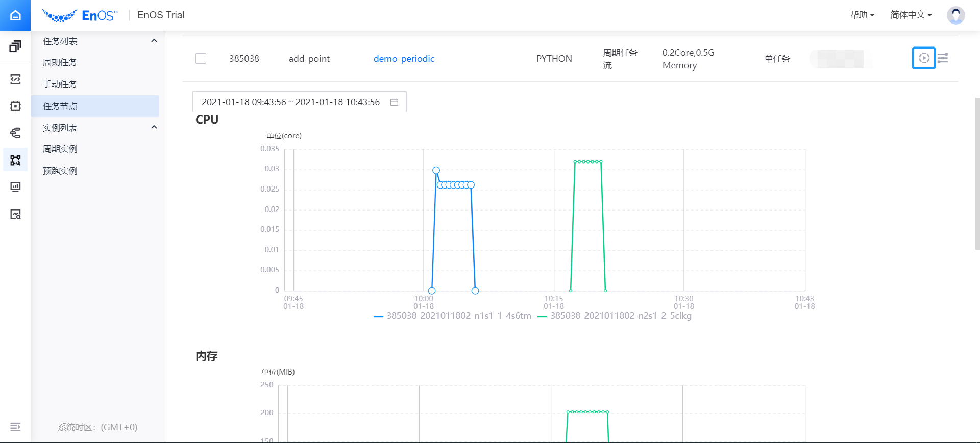Select the workflow nodes sidebar icon

tap(15, 160)
